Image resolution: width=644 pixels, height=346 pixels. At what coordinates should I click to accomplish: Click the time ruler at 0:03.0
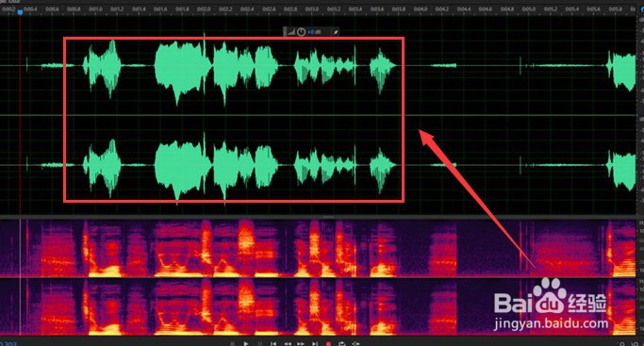coord(312,9)
